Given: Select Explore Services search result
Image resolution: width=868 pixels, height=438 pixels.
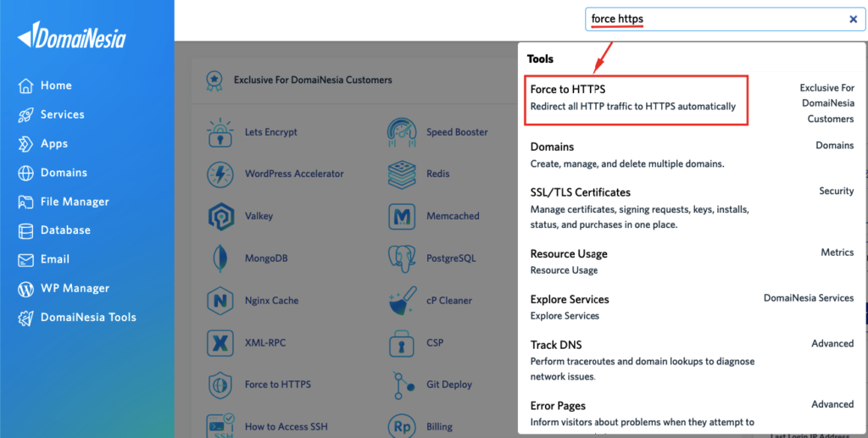Looking at the screenshot, I should pos(692,307).
